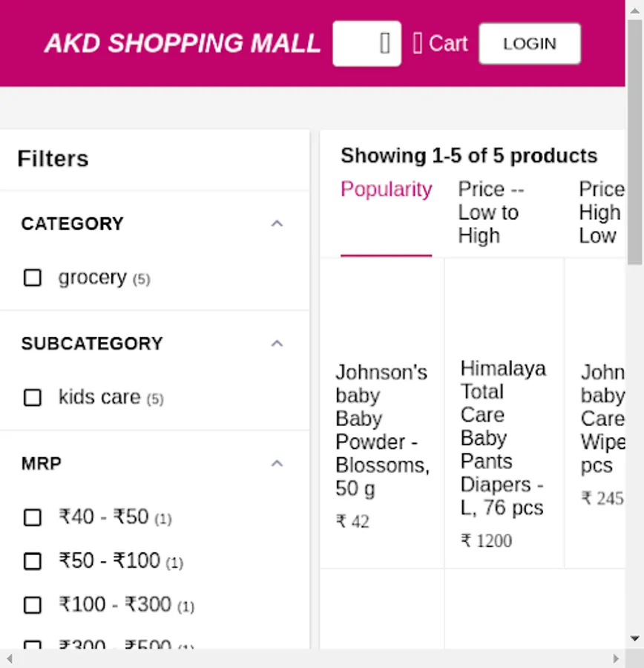Open Johnson's baby Baby Powder product

coord(381,430)
